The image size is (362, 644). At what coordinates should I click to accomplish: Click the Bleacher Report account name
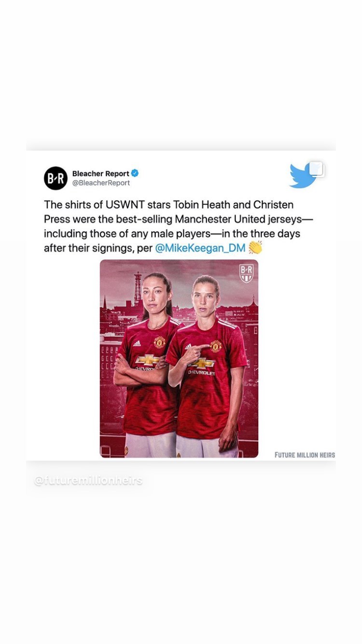pos(101,173)
